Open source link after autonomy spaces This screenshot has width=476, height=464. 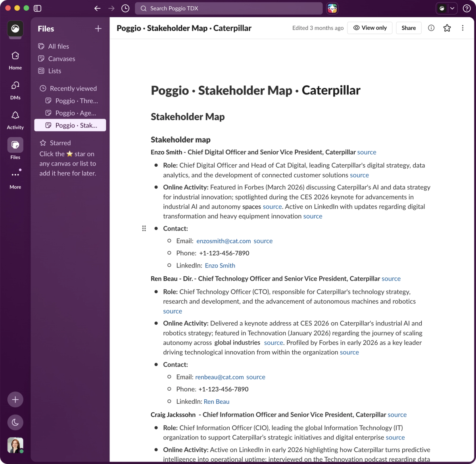(x=272, y=207)
